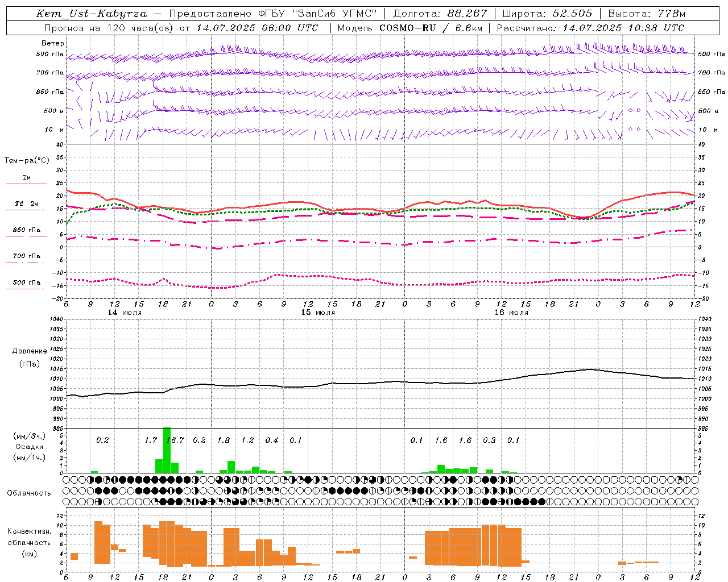Click forecast start time 14.07.2025 06:00 UTC

258,28
